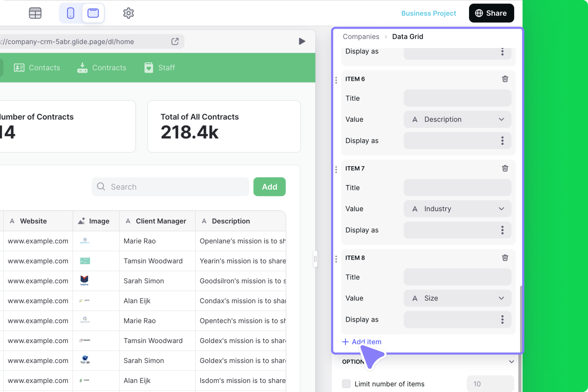Open the data editor grid icon
Viewport: 588px width, 392px height.
[35, 13]
